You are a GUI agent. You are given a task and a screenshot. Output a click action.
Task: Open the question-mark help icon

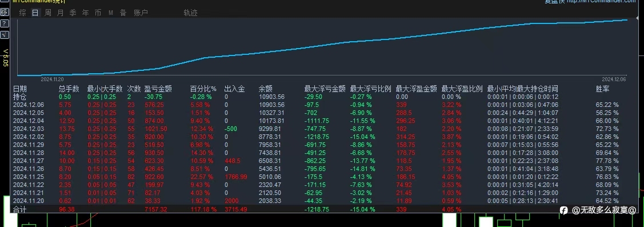click(x=5, y=23)
